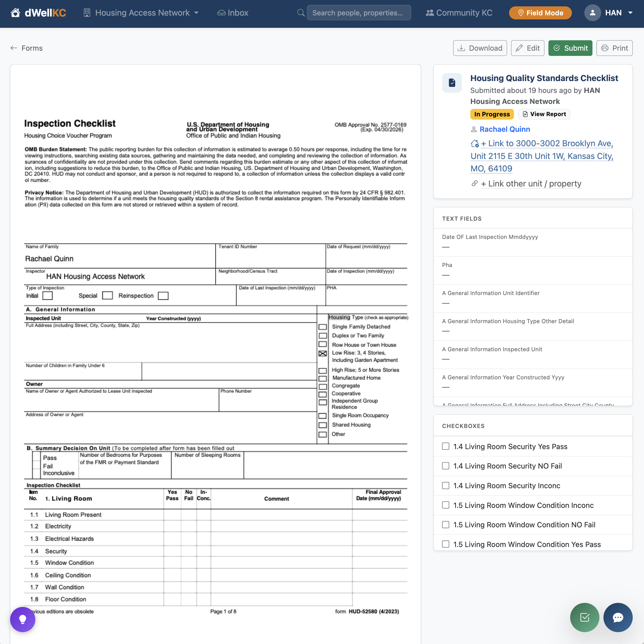
Task: Click the Edit button
Action: click(x=528, y=48)
